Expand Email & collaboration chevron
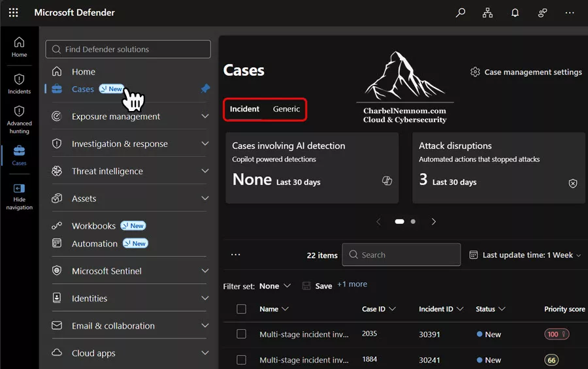Screen dimensions: 588x369 click(x=204, y=325)
